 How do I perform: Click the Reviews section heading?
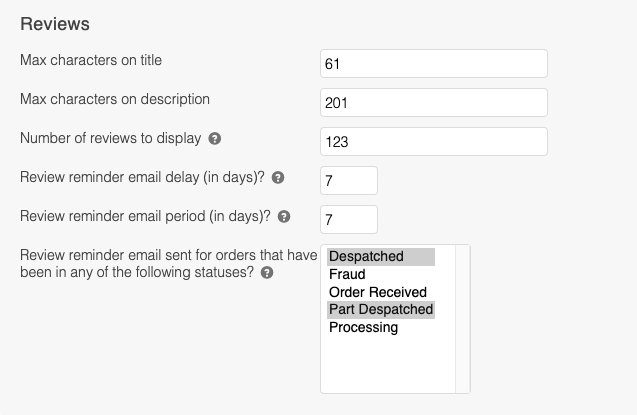(55, 22)
